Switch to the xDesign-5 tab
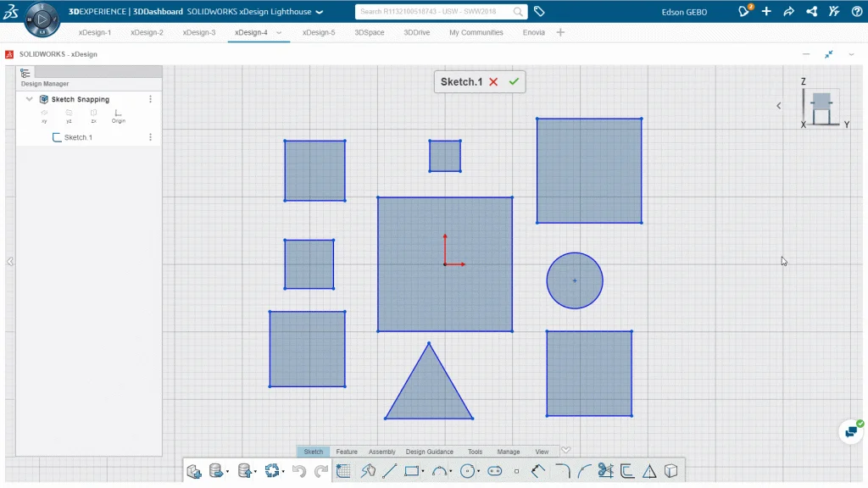This screenshot has width=868, height=488. (x=319, y=33)
